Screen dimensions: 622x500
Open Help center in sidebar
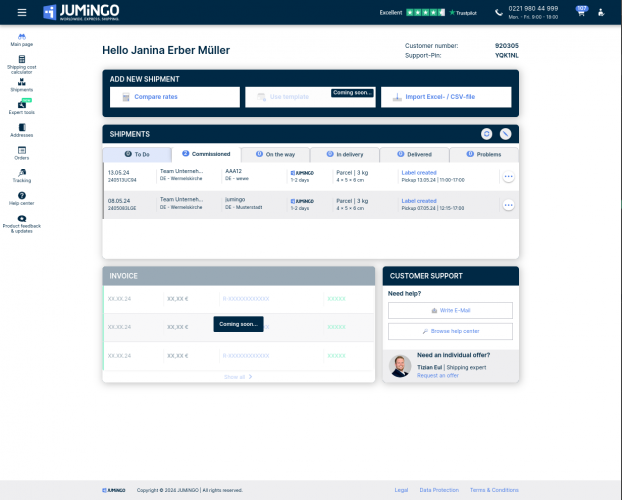tap(22, 198)
